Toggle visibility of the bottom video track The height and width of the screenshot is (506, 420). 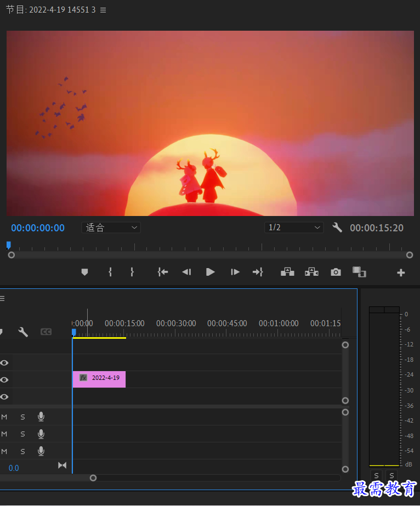(4, 396)
